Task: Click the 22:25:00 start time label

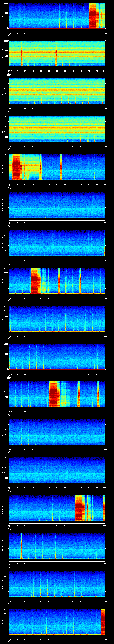Action: pyautogui.click(x=9, y=147)
